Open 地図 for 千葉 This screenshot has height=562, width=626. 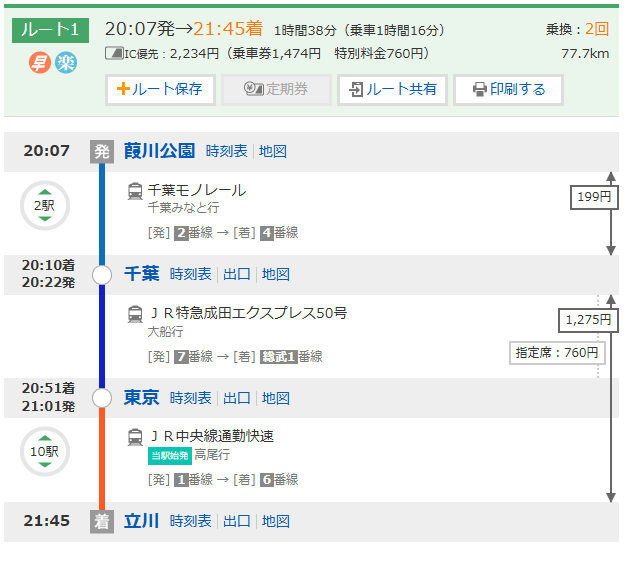(276, 274)
